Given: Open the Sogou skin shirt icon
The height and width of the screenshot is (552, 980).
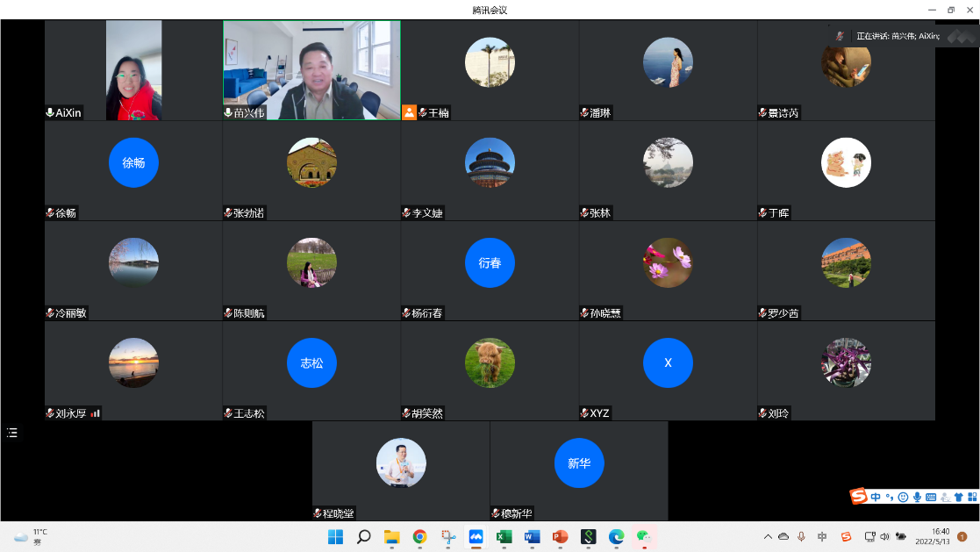Looking at the screenshot, I should [x=958, y=498].
